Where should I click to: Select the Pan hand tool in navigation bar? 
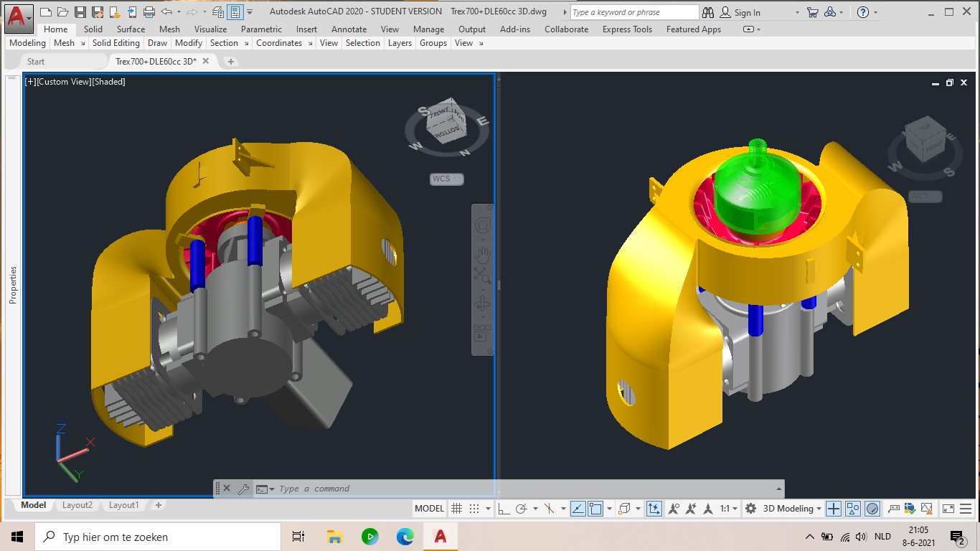point(483,254)
